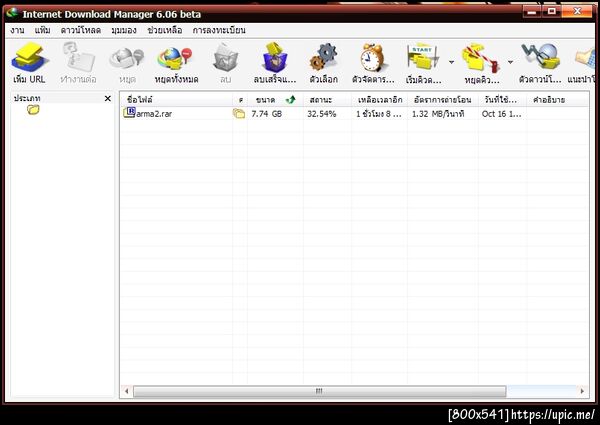Click the queue folder icon in arma2.rar row
The height and width of the screenshot is (425, 600).
239,114
